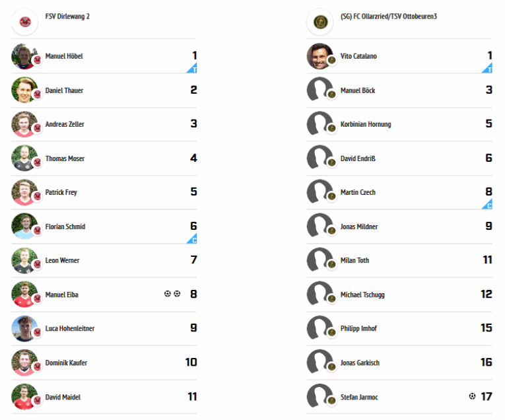
Task: Click goalkeeper T badge on Vito Catalano's row
Action: pyautogui.click(x=488, y=68)
